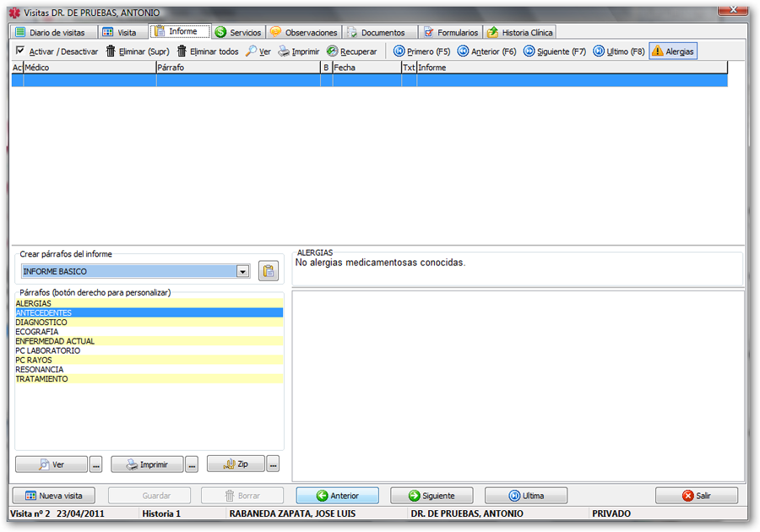Image resolution: width=760 pixels, height=532 pixels.
Task: Click the Salir button
Action: pyautogui.click(x=696, y=496)
